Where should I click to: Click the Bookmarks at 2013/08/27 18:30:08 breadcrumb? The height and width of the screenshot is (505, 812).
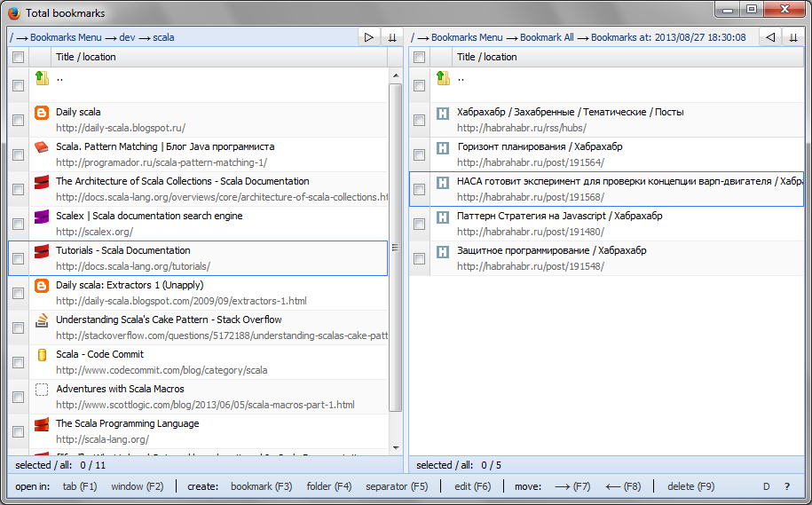[x=668, y=37]
